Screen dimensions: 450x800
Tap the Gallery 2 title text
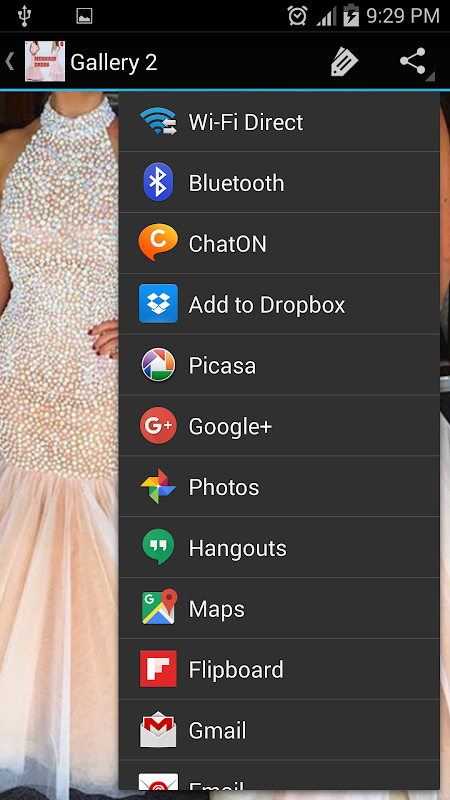[x=114, y=62]
